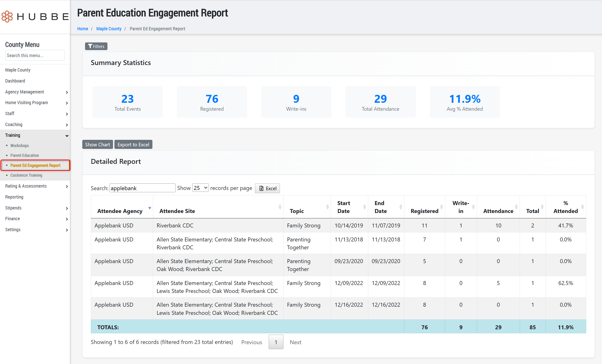Click the Show Chart button
This screenshot has width=602, height=364.
click(x=97, y=145)
